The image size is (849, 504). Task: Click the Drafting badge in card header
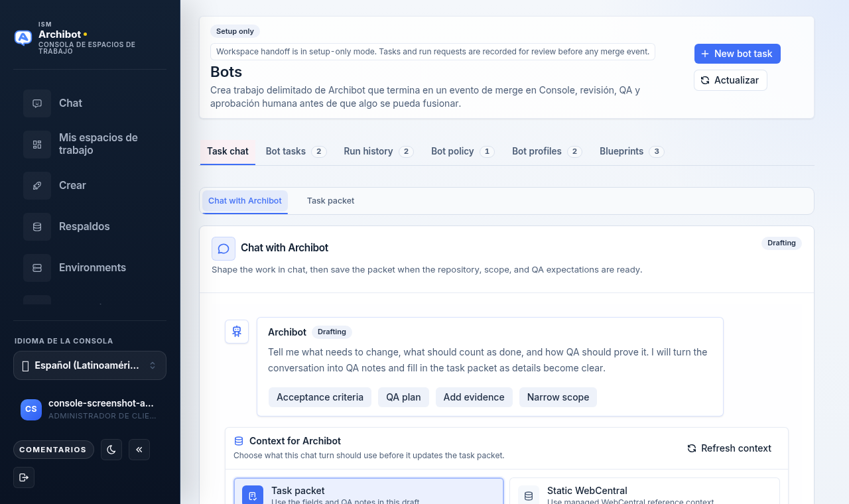[781, 243]
